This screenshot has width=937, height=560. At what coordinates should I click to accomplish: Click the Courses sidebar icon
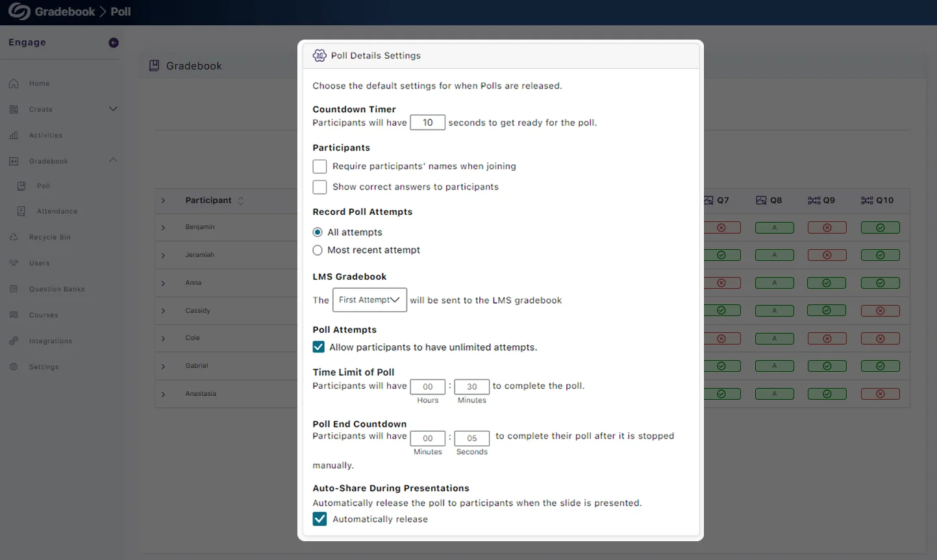(x=14, y=315)
